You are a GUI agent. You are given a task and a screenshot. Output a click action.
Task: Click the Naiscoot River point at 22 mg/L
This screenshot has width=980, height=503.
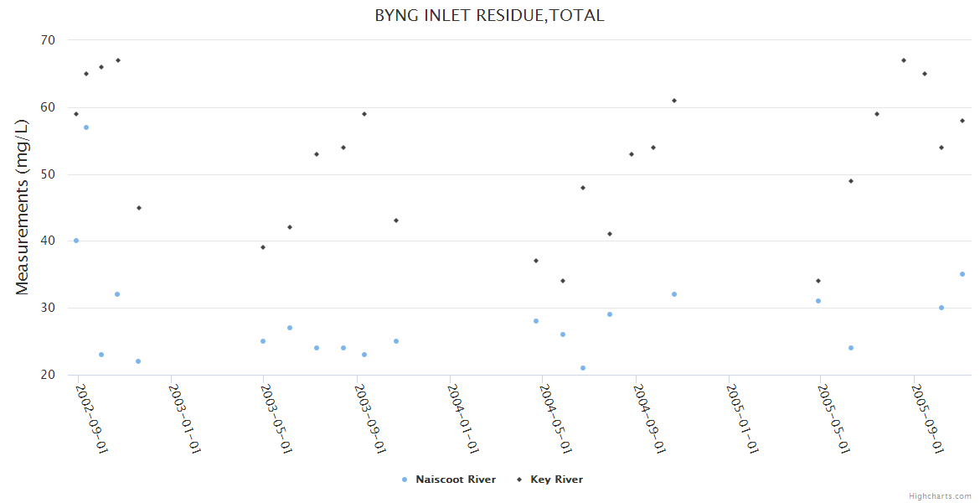[138, 361]
